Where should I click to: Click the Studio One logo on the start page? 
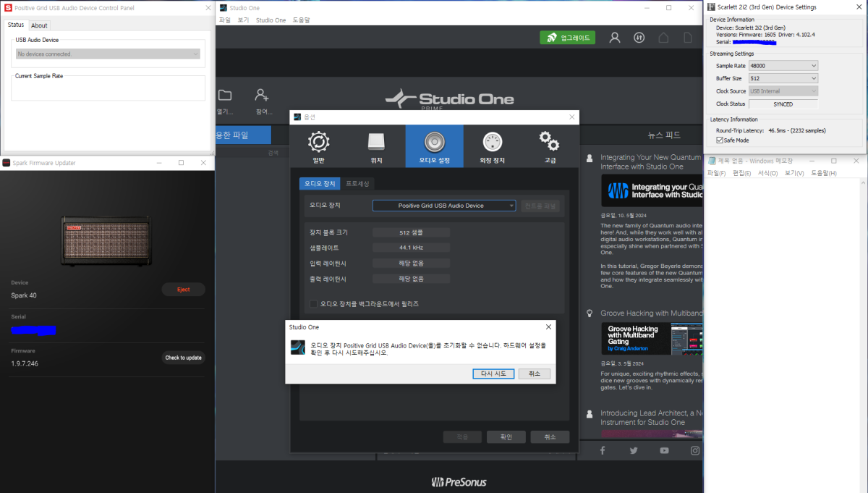[449, 99]
